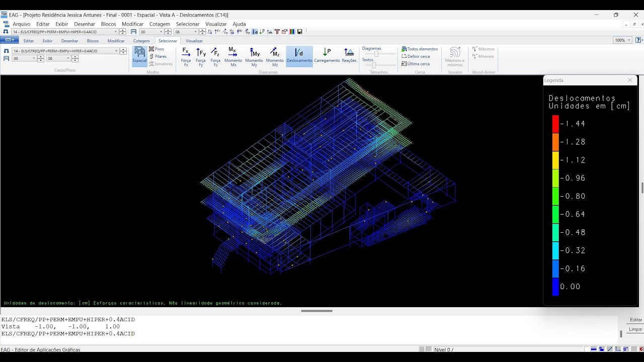The width and height of the screenshot is (644, 362).
Task: Open the Cotagem menu
Action: [159, 24]
